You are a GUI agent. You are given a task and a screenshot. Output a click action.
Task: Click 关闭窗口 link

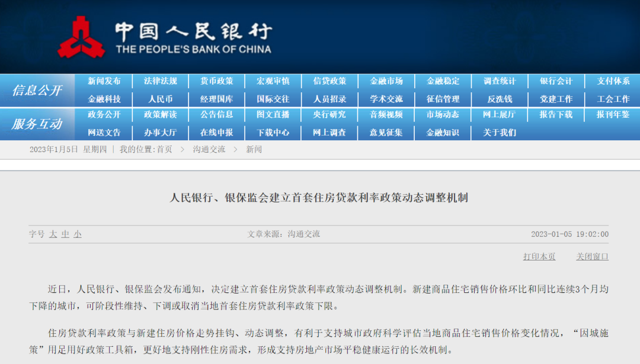pyautogui.click(x=592, y=256)
